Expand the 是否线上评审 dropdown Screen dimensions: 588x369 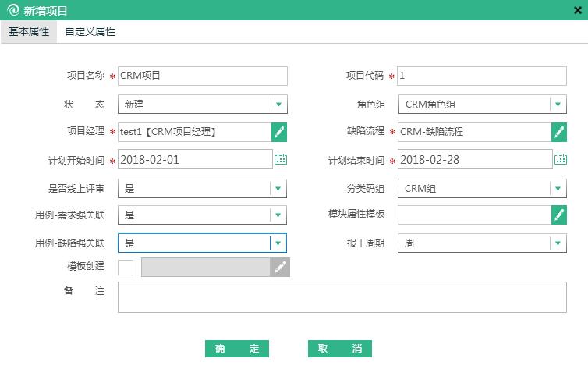(278, 188)
